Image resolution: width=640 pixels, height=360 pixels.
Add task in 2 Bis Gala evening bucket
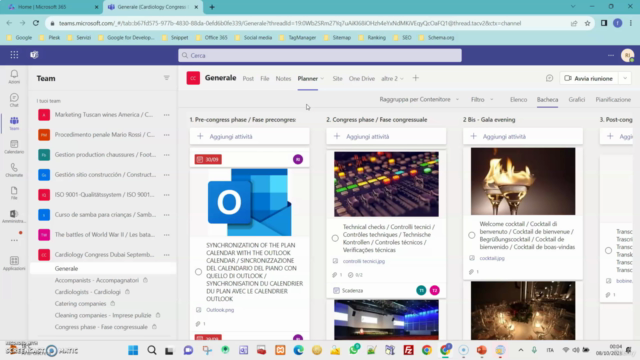(x=523, y=136)
